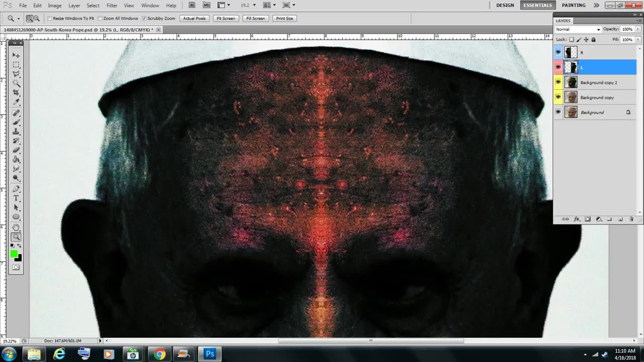This screenshot has width=644, height=362.
Task: Click the Zoom tool in the toolbox
Action: pyautogui.click(x=16, y=237)
